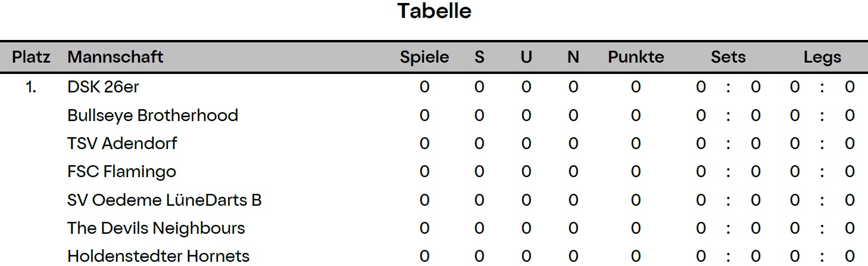Open the Bullseye Brotherhood team entry
The width and height of the screenshot is (868, 266).
tap(152, 115)
